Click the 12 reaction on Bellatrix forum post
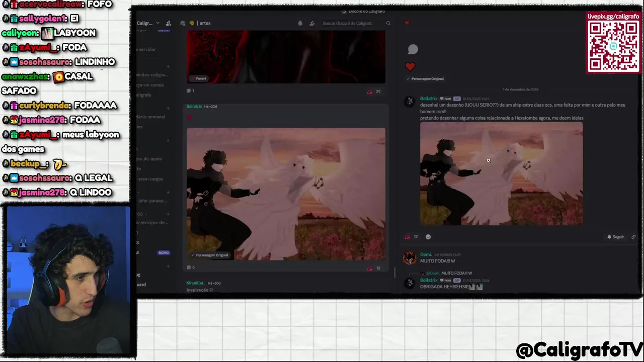This screenshot has width=644, height=362. point(374,268)
